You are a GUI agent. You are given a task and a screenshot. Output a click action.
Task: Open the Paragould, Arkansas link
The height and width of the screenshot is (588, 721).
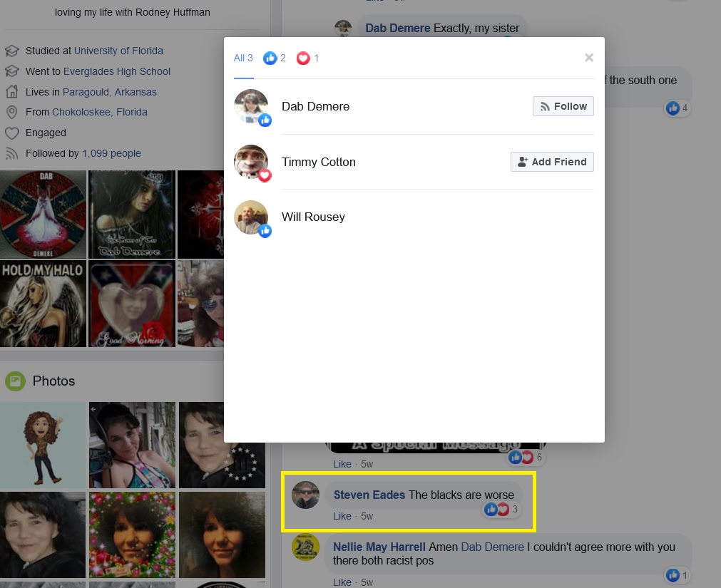click(109, 92)
